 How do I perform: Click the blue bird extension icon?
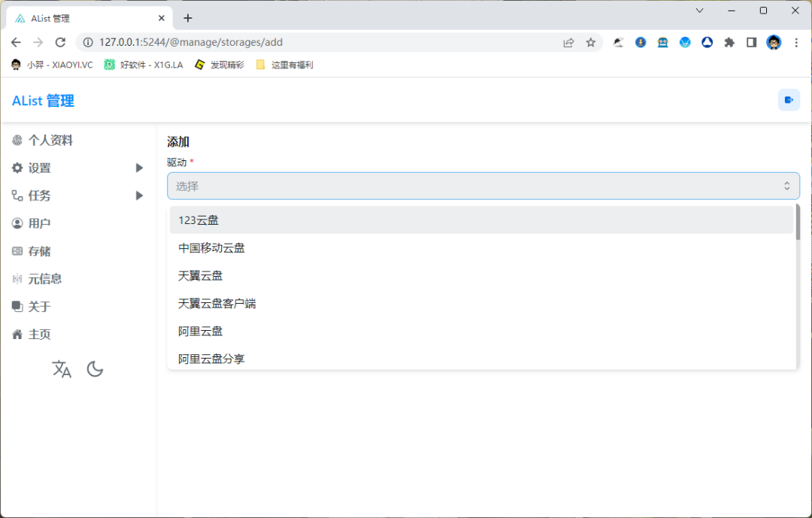pyautogui.click(x=685, y=42)
